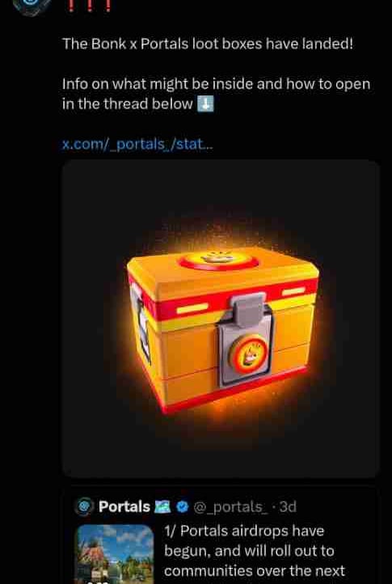This screenshot has width=392, height=584.
Task: Open the Portals avatar in quoted tweet
Action: coord(84,506)
